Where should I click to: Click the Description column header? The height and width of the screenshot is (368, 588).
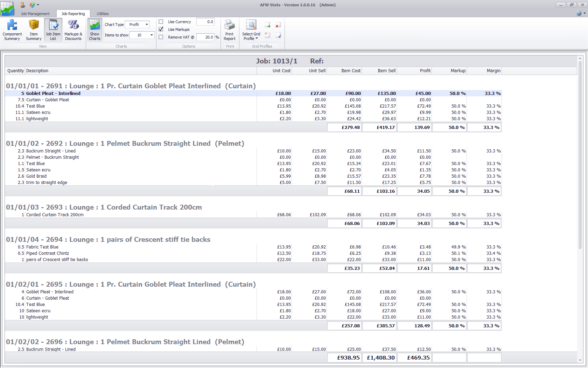pos(141,71)
